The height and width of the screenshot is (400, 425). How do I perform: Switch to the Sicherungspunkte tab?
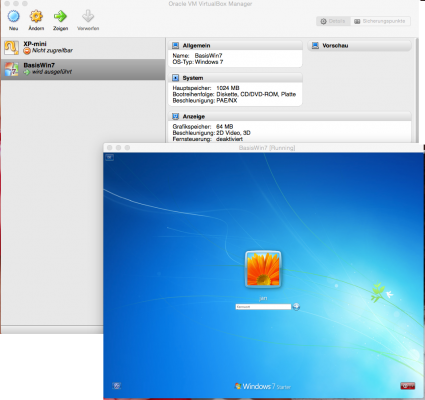[380, 21]
